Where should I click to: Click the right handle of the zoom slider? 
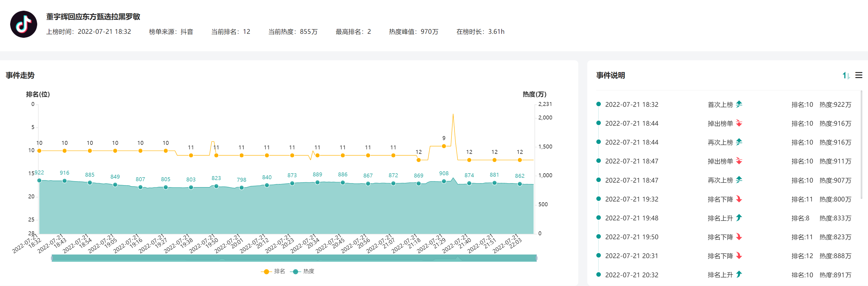[x=536, y=258]
